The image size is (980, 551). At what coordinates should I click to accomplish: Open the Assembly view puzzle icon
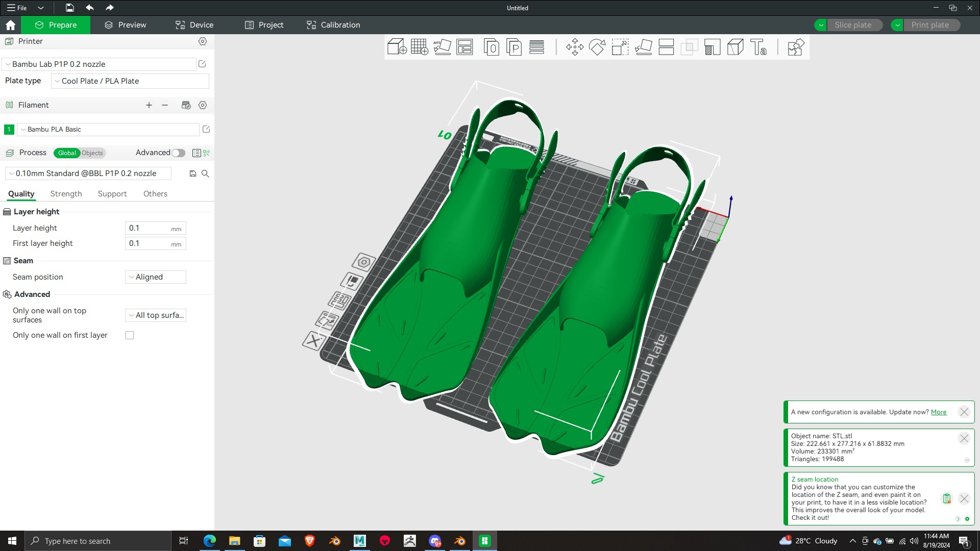(796, 47)
